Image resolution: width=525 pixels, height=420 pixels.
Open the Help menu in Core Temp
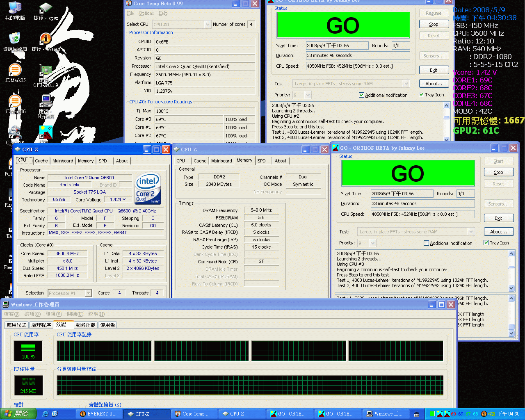(x=163, y=13)
